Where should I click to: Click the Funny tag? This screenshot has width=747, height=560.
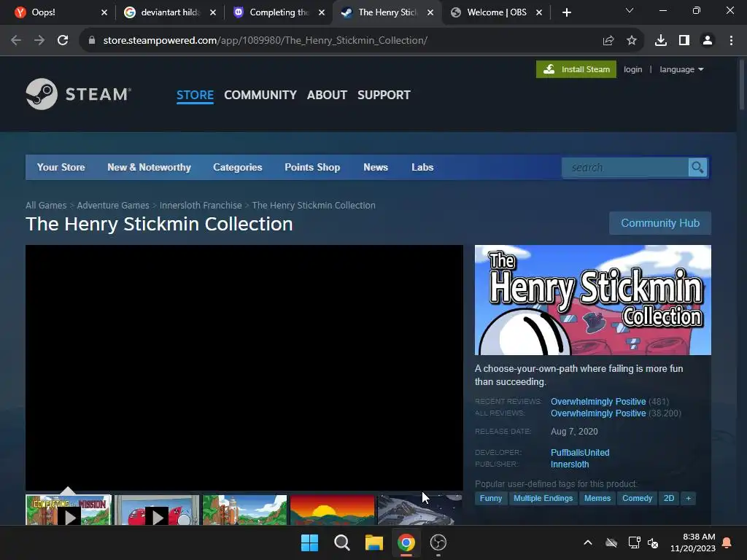click(491, 498)
